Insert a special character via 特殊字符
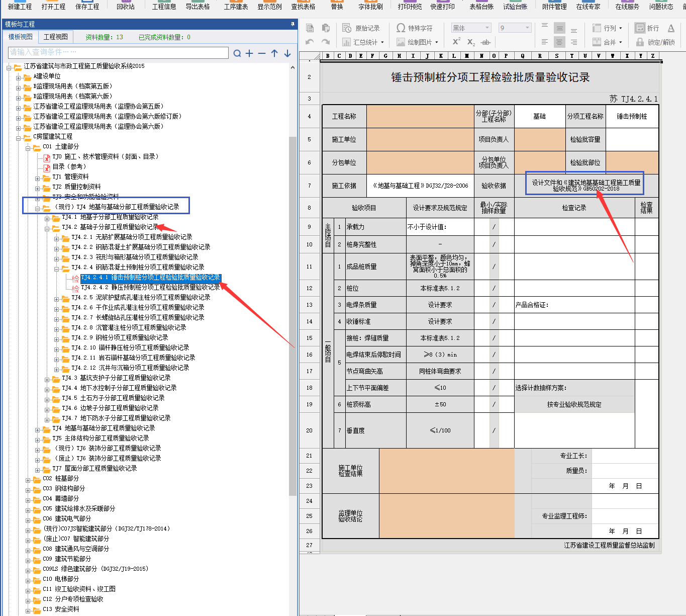Viewport: 686px width, 616px height. [415, 28]
